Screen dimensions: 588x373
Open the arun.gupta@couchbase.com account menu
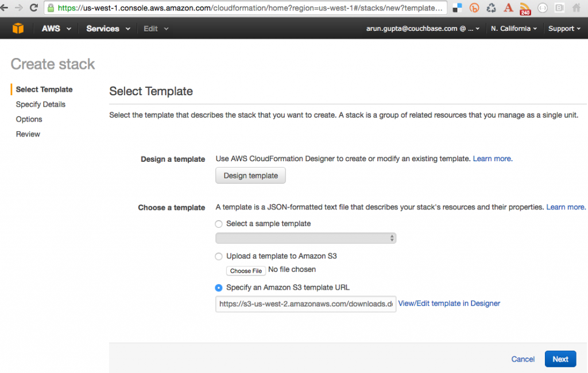tap(423, 29)
